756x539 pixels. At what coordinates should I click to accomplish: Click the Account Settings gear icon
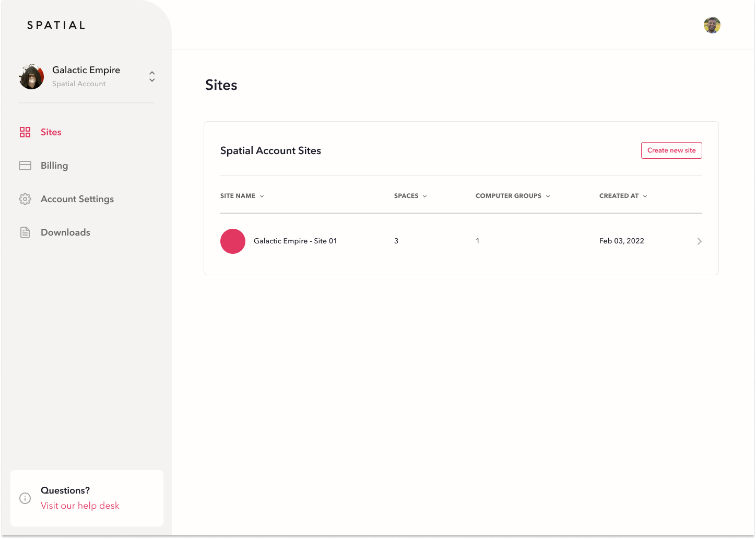tap(25, 199)
